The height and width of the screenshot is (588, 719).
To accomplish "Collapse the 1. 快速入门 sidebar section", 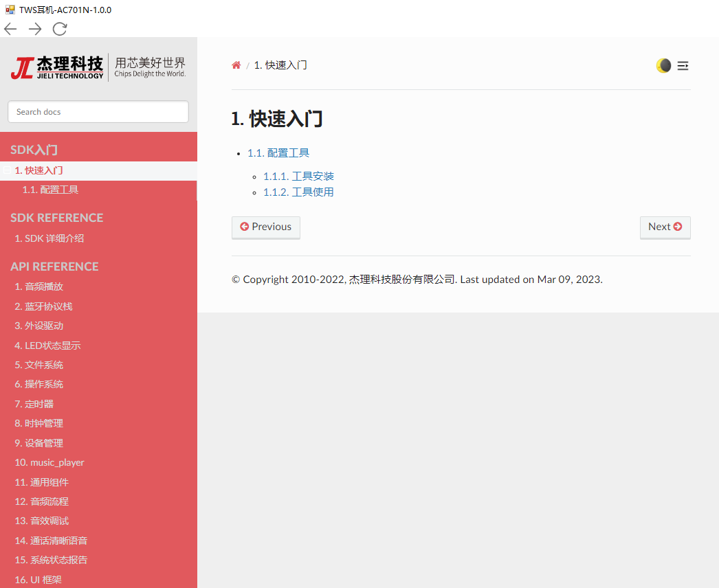I will pyautogui.click(x=7, y=170).
